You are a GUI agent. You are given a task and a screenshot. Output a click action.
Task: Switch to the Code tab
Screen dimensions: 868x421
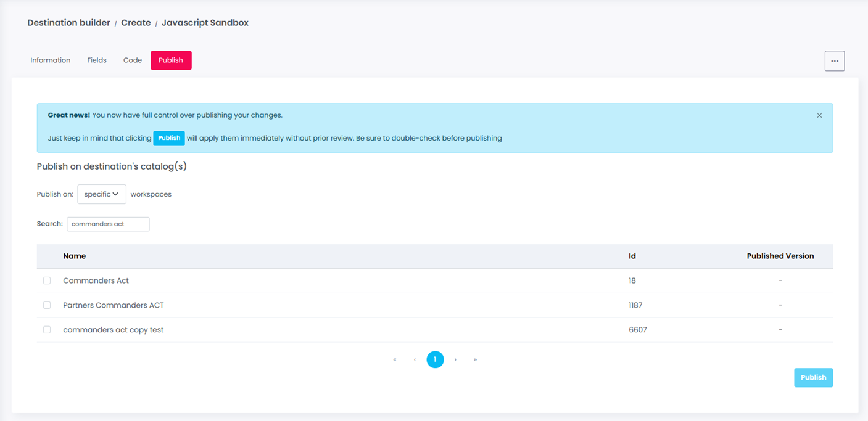133,60
